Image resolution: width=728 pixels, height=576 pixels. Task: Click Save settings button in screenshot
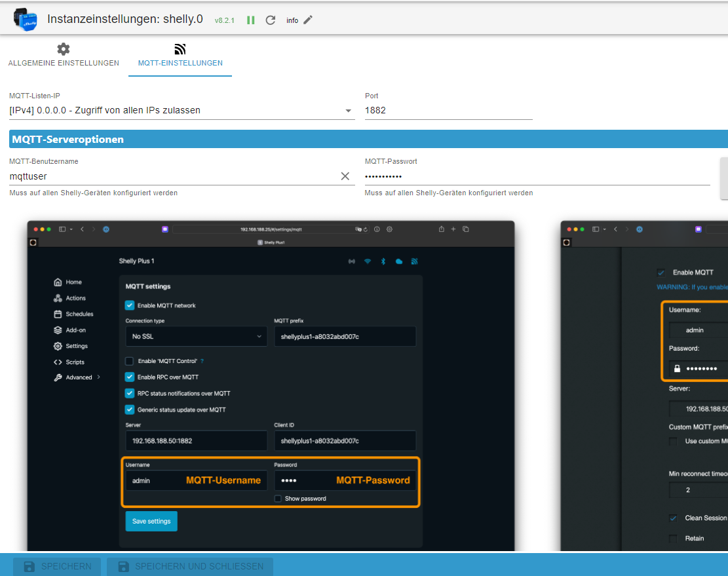coord(151,521)
